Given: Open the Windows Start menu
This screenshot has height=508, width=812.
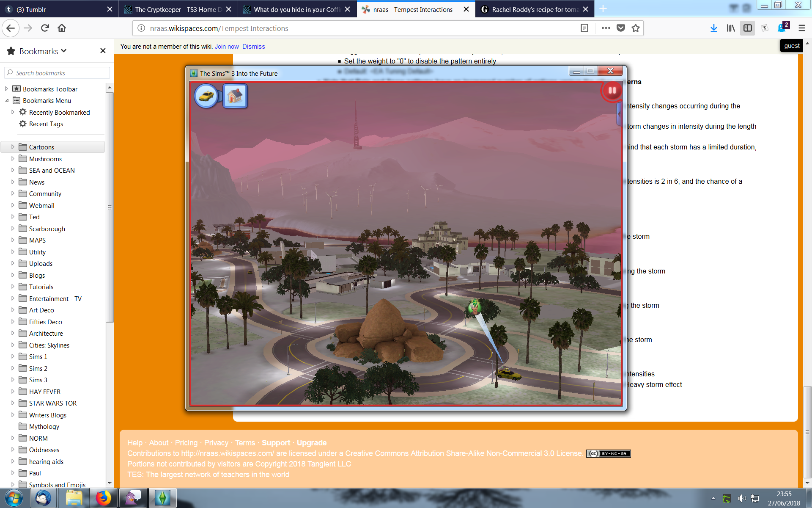Looking at the screenshot, I should (14, 498).
